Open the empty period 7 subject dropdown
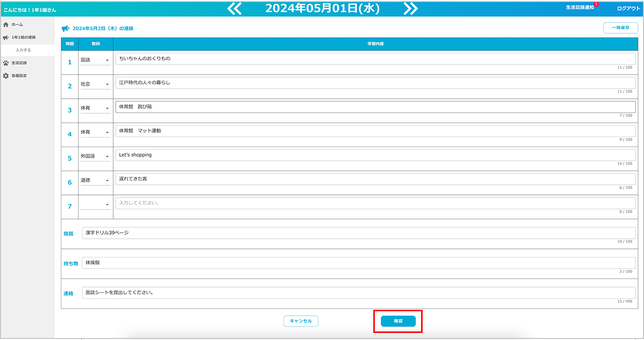Screen dimensions: 644x340 [x=96, y=205]
